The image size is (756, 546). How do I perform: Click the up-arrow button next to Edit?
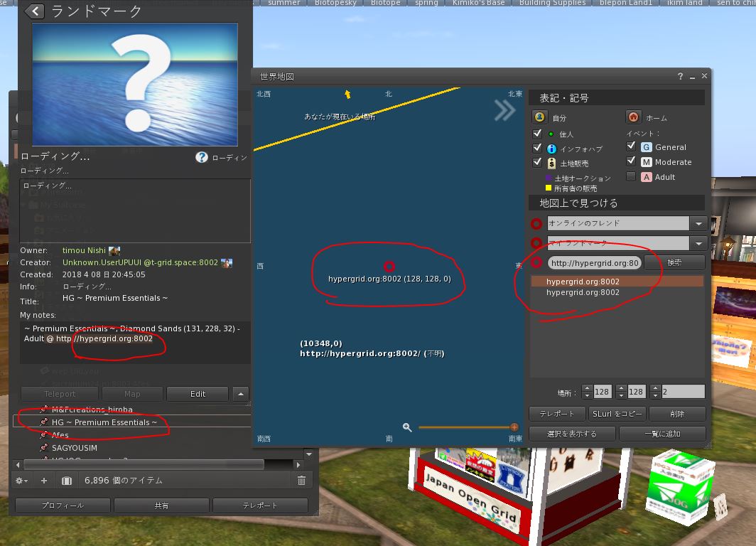(241, 394)
